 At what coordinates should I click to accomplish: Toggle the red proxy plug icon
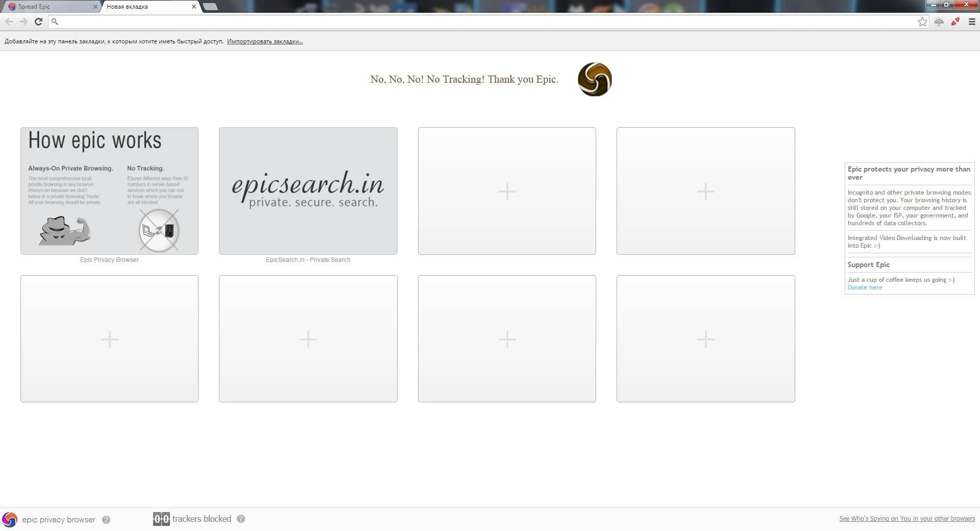tap(955, 21)
